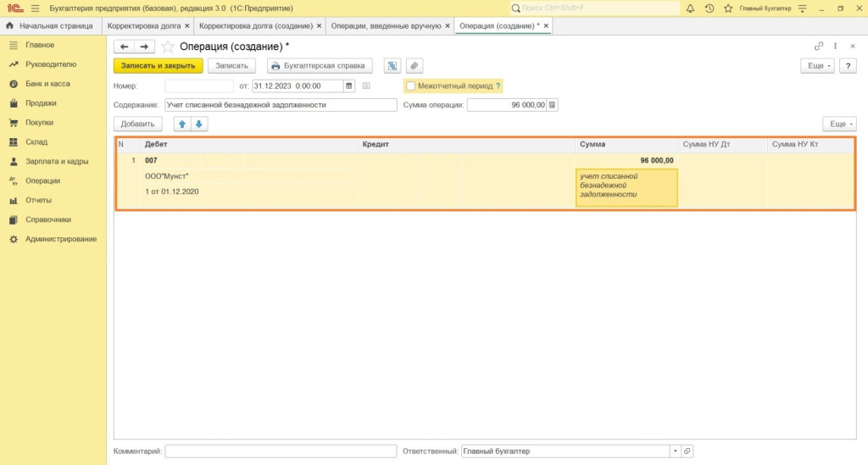This screenshot has width=868, height=465.
Task: Click the global search field in title bar
Action: click(595, 8)
